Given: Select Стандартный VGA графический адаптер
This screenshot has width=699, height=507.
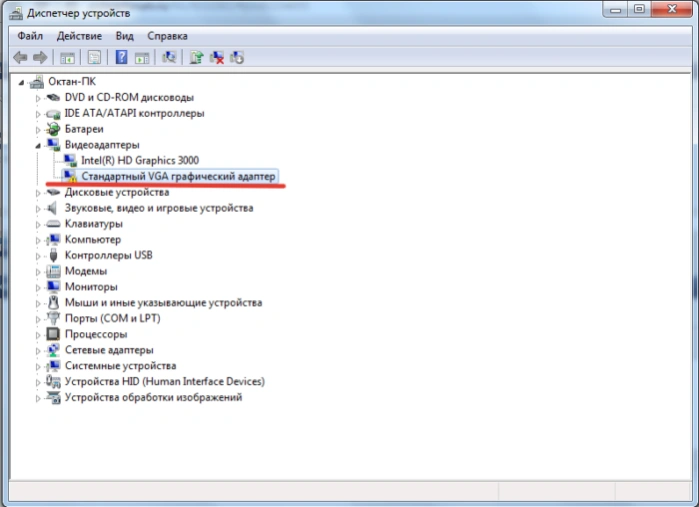Looking at the screenshot, I should point(178,176).
